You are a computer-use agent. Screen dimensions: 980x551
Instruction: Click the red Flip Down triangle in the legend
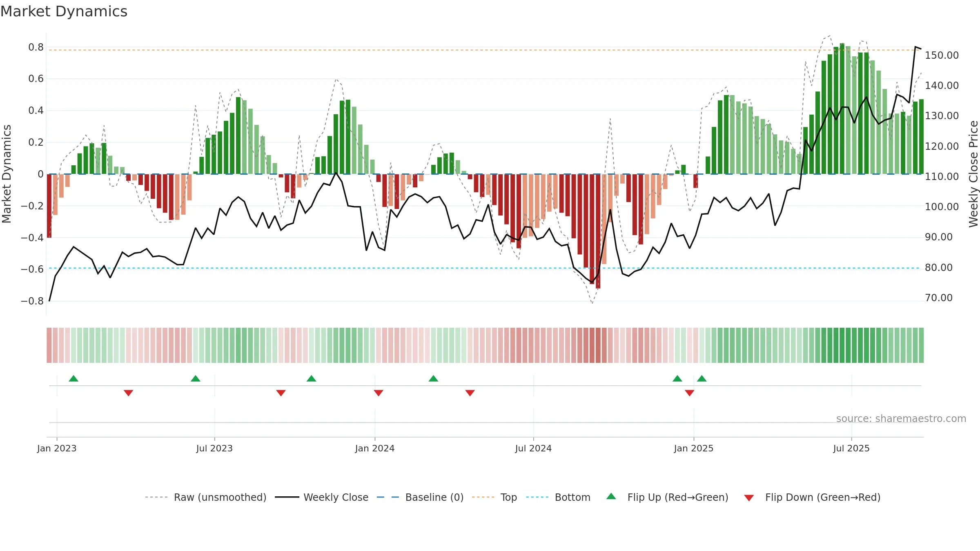[749, 498]
